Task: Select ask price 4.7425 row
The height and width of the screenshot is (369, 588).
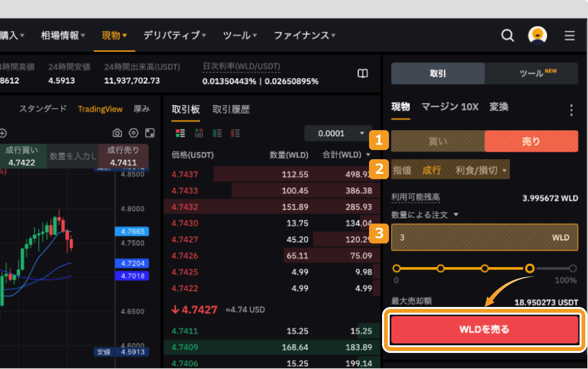Action: [272, 272]
